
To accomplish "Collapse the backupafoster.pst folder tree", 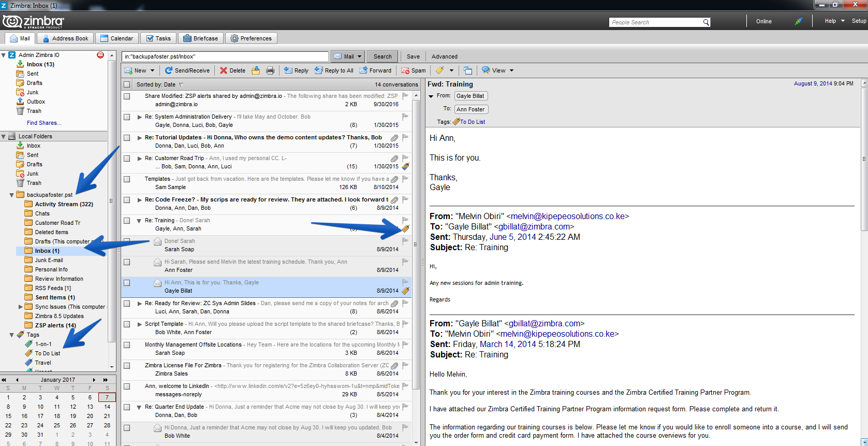I will click(12, 195).
